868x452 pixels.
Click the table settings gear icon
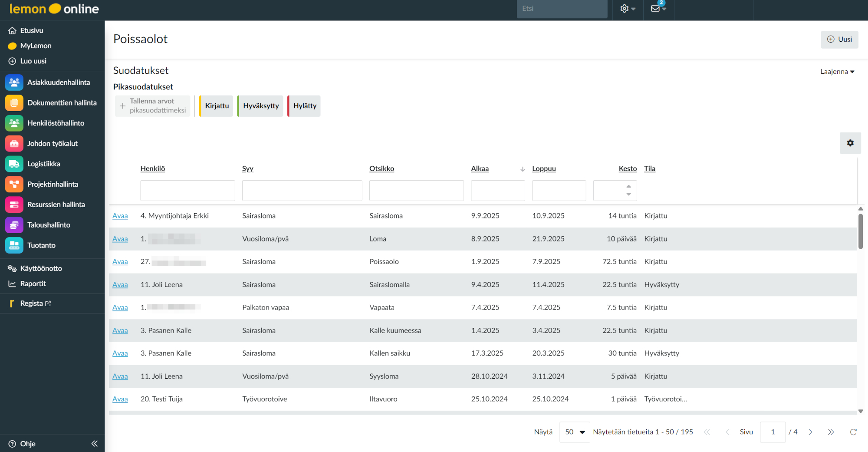click(x=850, y=143)
